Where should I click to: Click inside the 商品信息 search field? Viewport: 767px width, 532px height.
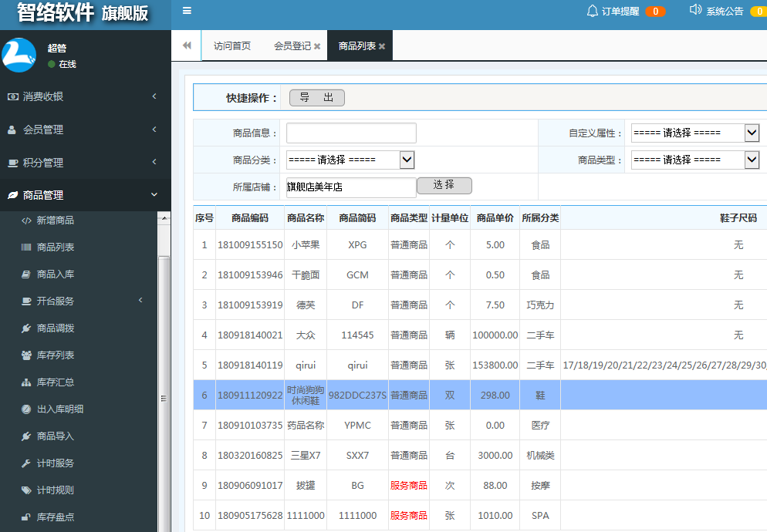350,133
